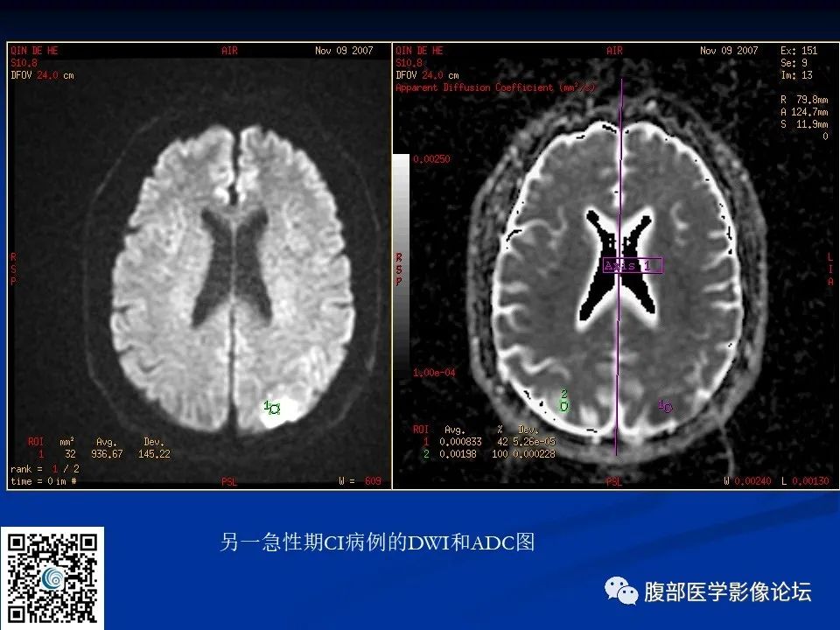840x630 pixels.
Task: Click ADC ROI 2 average '0.00198'
Action: click(x=458, y=454)
